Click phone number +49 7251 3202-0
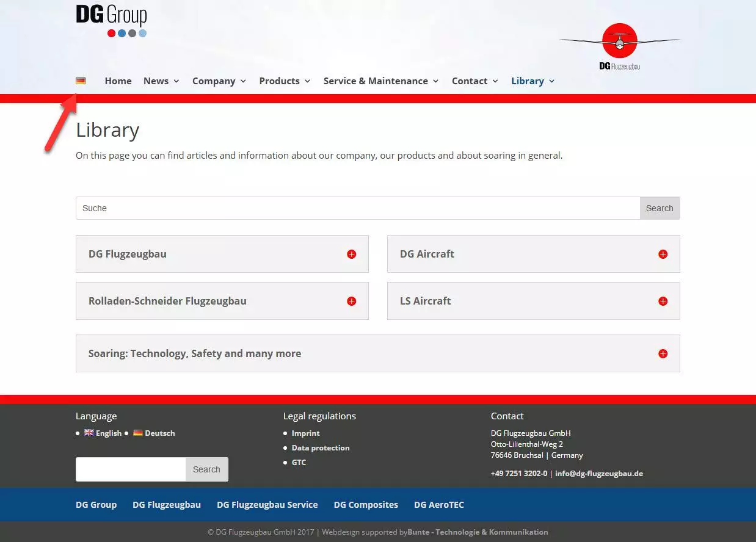This screenshot has width=756, height=542. pos(519,473)
